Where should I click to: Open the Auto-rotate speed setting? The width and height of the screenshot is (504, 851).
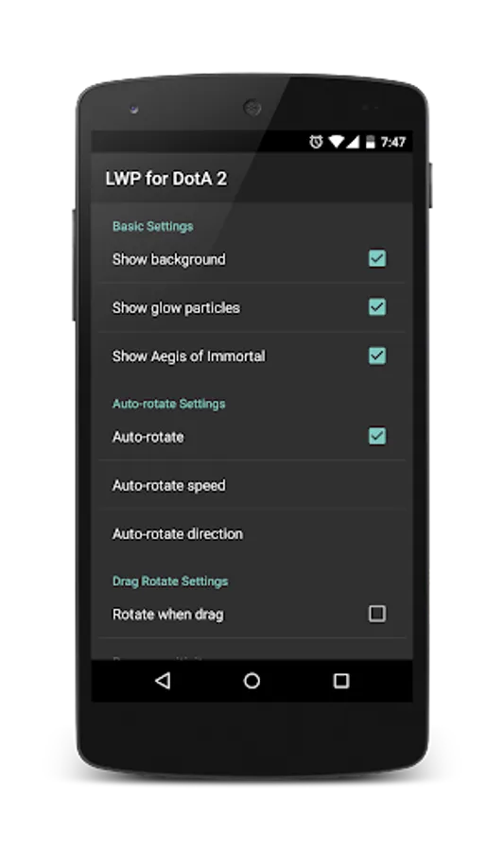pyautogui.click(x=252, y=485)
